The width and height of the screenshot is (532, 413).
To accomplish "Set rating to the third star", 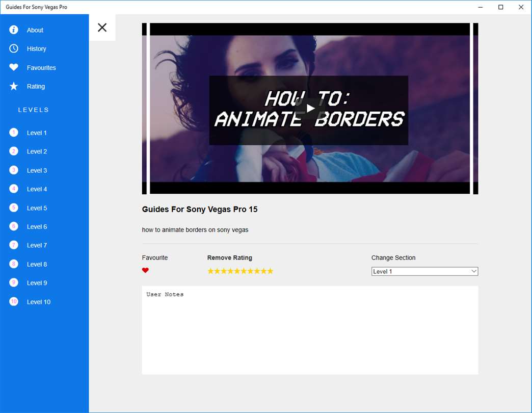I will [224, 271].
